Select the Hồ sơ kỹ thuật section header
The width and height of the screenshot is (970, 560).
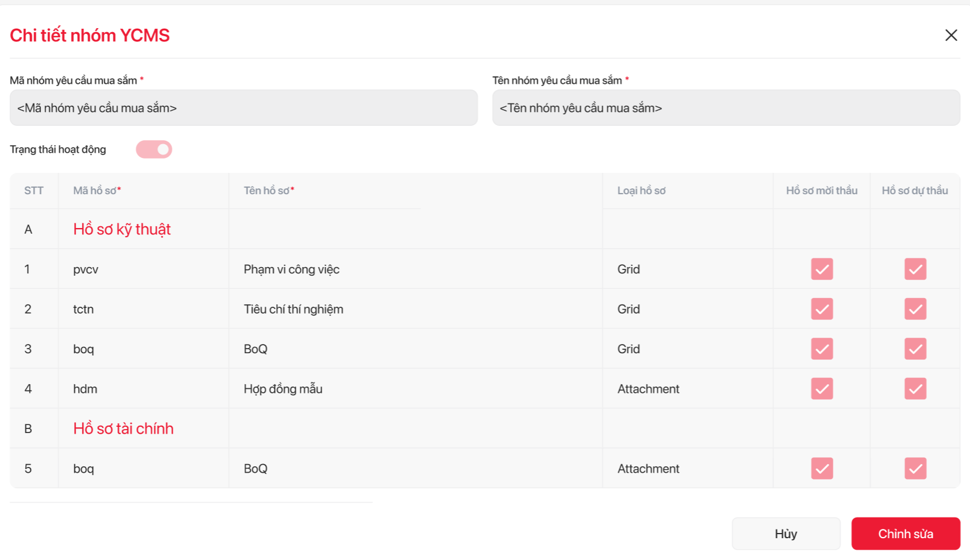(x=122, y=229)
